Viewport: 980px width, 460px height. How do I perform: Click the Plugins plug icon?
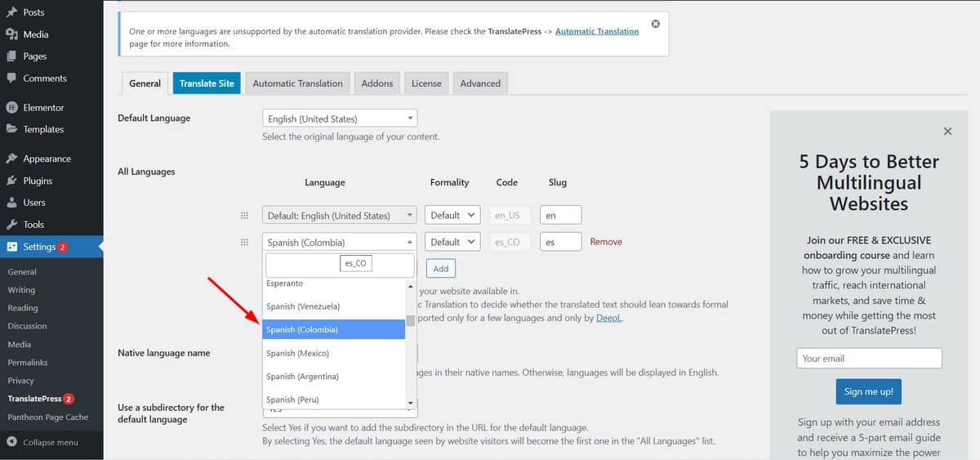[x=11, y=181]
